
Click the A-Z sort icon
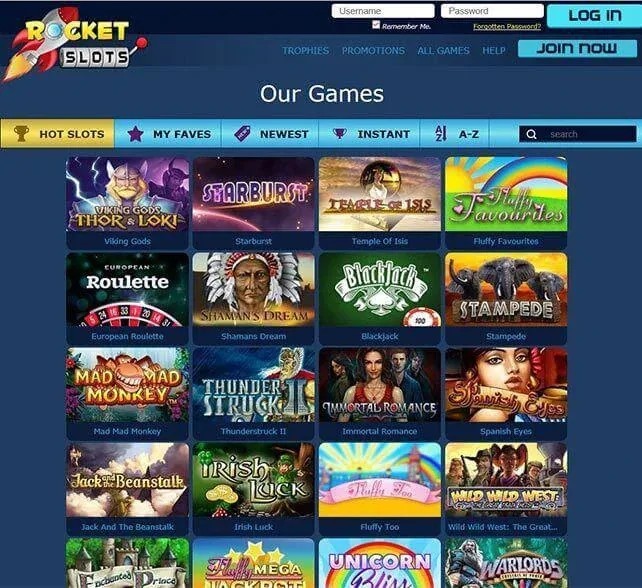441,134
